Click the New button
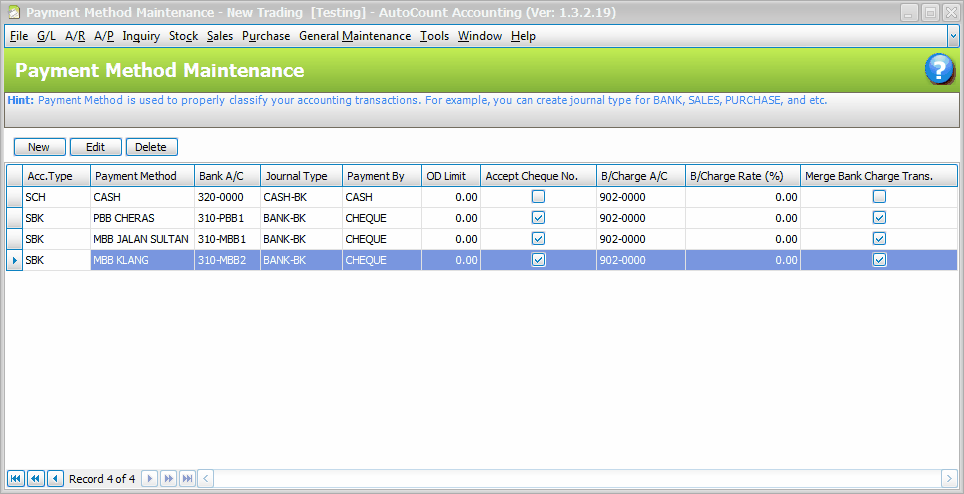This screenshot has width=964, height=494. coord(39,147)
